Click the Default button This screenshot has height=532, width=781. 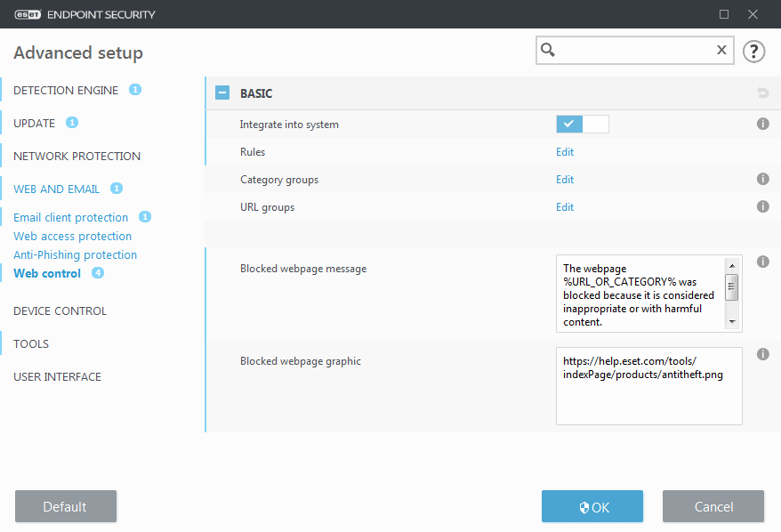[x=66, y=506]
